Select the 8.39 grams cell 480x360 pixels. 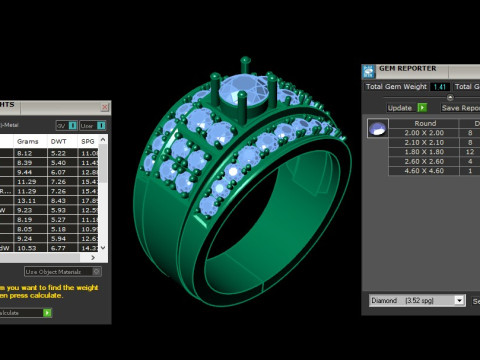(30, 163)
